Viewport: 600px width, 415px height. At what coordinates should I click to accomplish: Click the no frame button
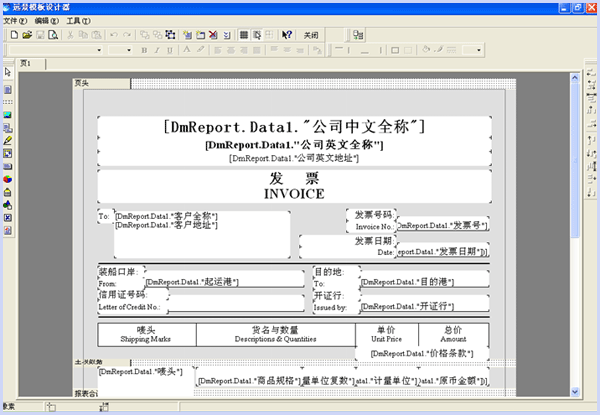click(x=408, y=50)
